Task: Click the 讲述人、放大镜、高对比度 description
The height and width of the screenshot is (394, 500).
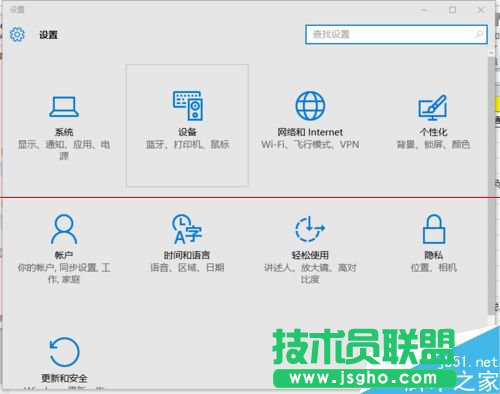Action: click(310, 273)
